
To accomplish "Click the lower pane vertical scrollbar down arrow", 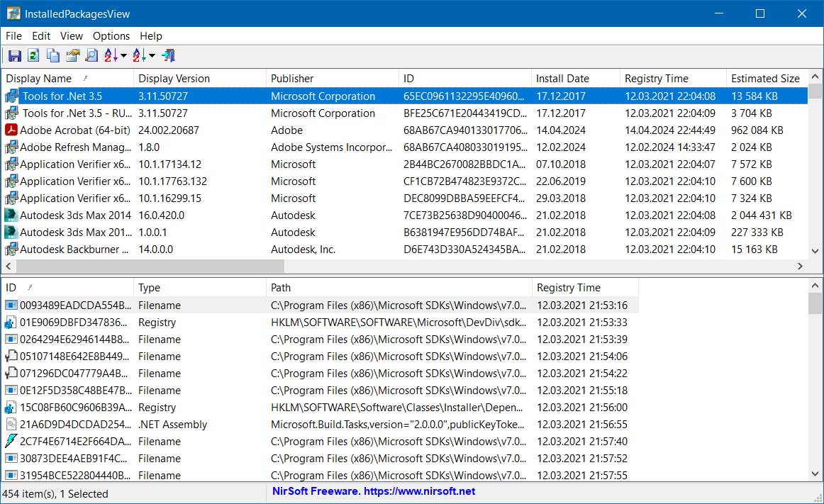I will pyautogui.click(x=815, y=474).
